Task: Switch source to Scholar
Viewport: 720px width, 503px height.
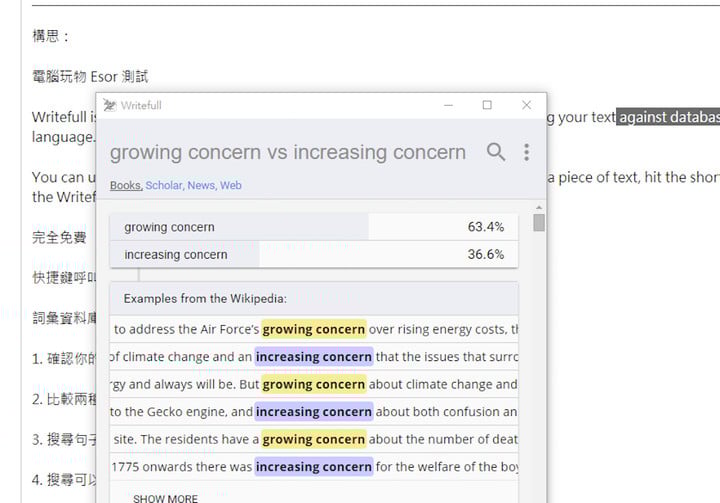Action: coord(165,186)
